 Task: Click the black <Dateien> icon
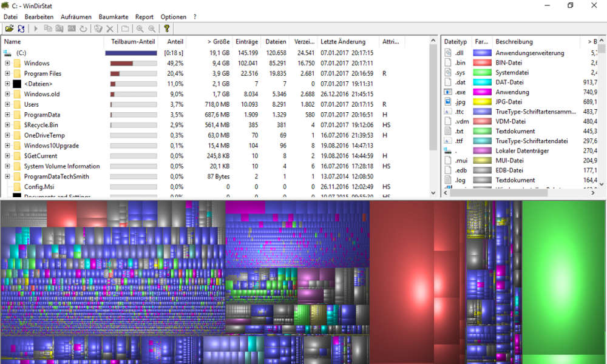17,84
